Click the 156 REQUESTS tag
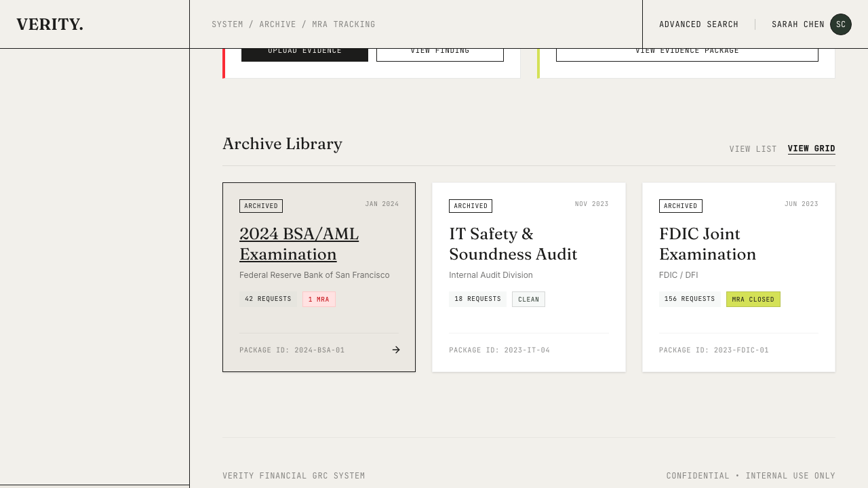Image resolution: width=868 pixels, height=488 pixels. point(690,299)
